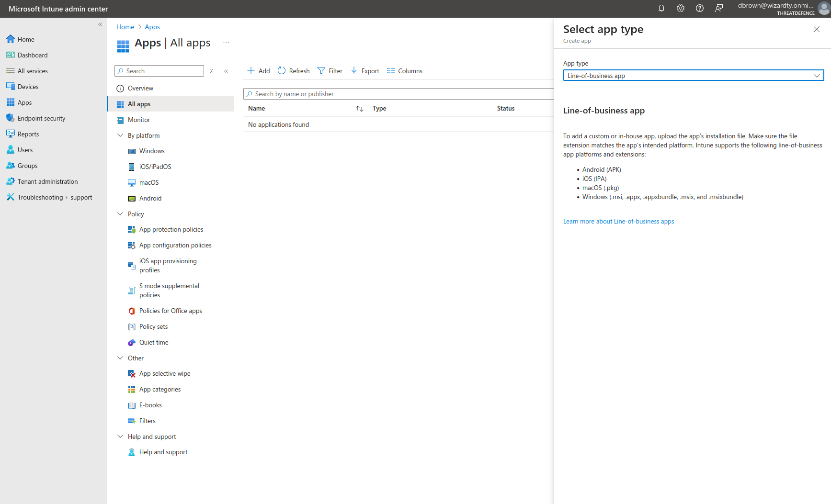Open settings gear in top bar
The height and width of the screenshot is (504, 831).
pyautogui.click(x=681, y=8)
